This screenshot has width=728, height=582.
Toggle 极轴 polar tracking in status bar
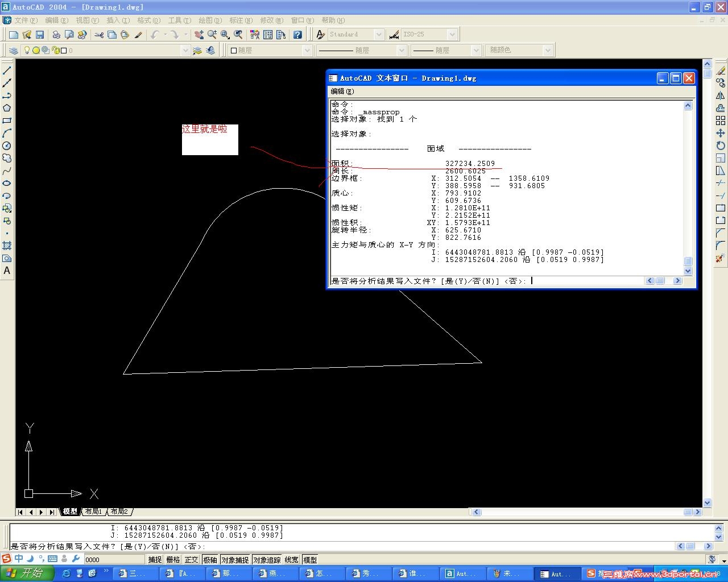click(x=210, y=560)
